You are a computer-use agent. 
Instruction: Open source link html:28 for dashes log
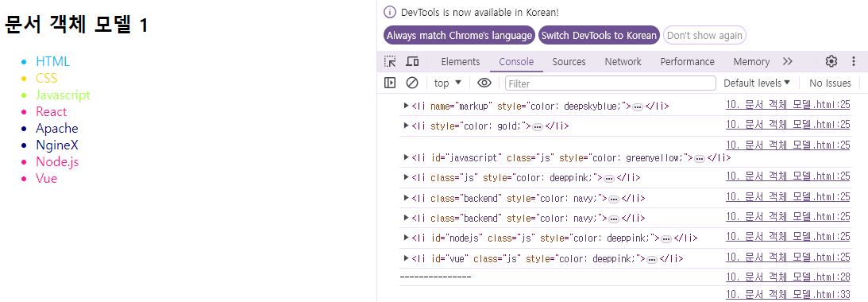(x=788, y=277)
